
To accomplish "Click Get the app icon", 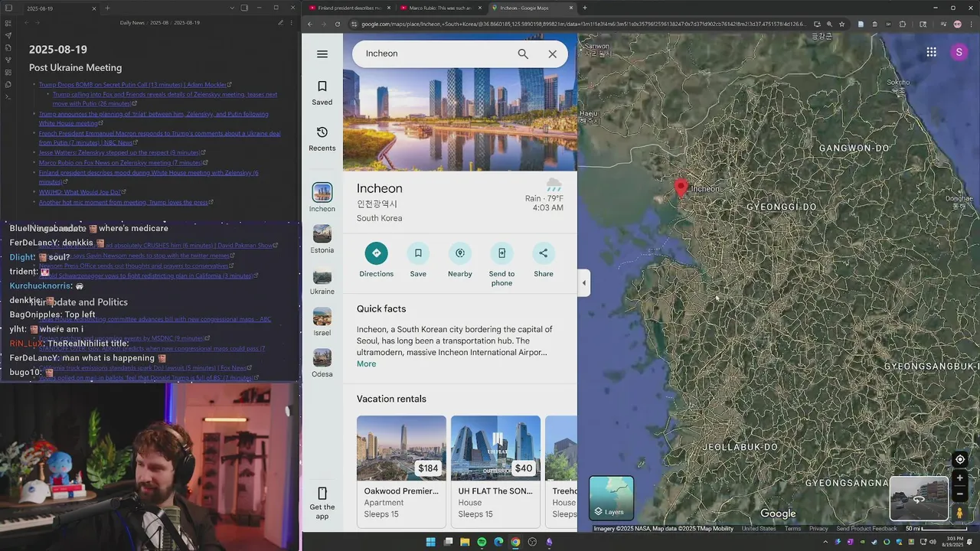I will click(322, 494).
